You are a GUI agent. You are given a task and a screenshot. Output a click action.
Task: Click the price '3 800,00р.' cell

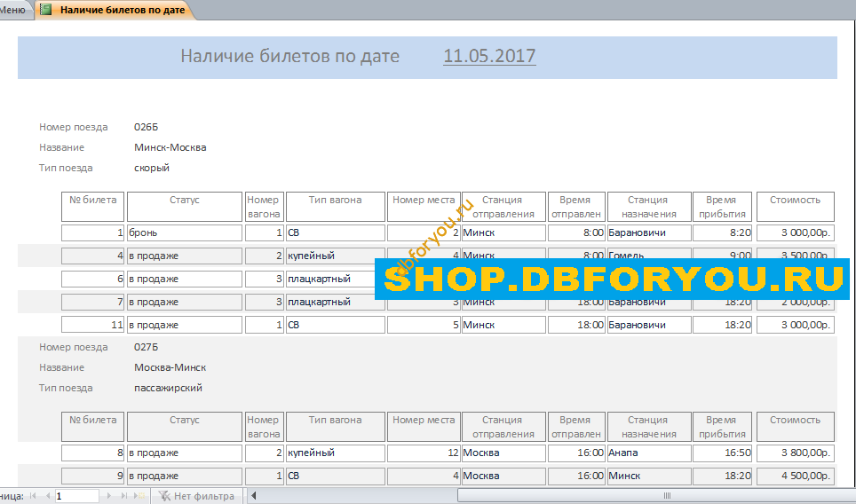(x=796, y=453)
